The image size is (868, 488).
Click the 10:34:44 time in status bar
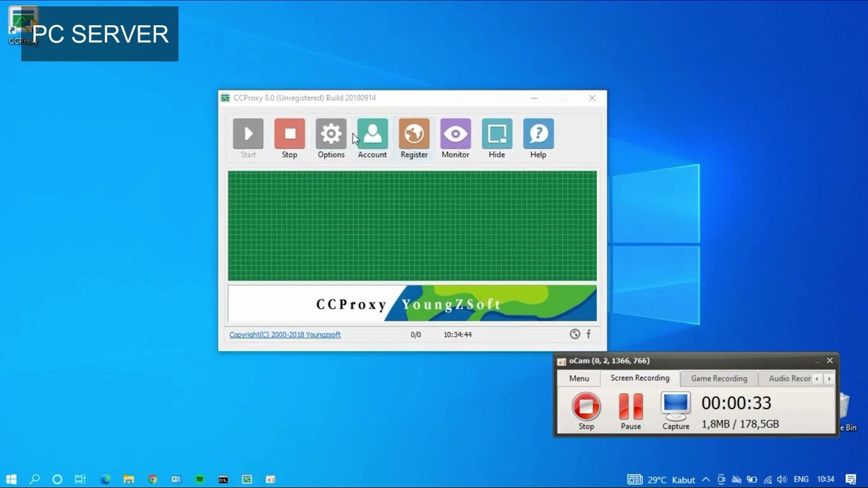(x=458, y=334)
